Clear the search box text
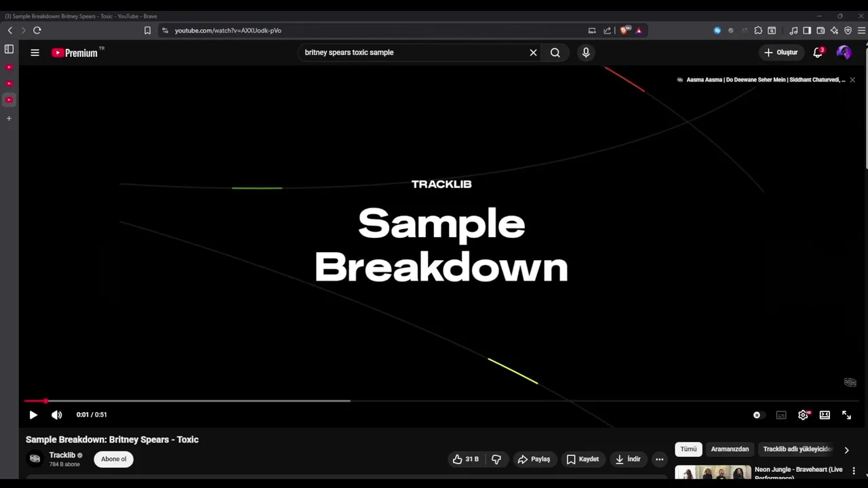Screen dimensions: 868x488 click(x=533, y=52)
